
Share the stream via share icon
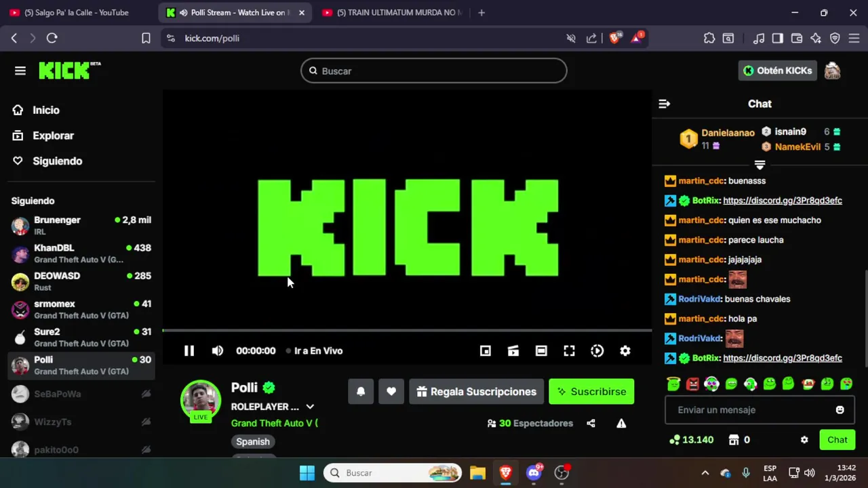591,423
